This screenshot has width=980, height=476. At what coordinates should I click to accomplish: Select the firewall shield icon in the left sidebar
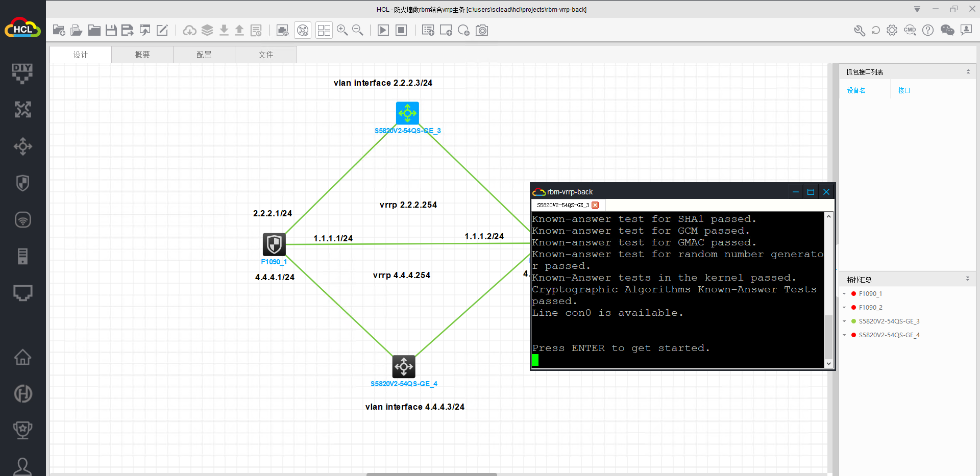[x=22, y=183]
